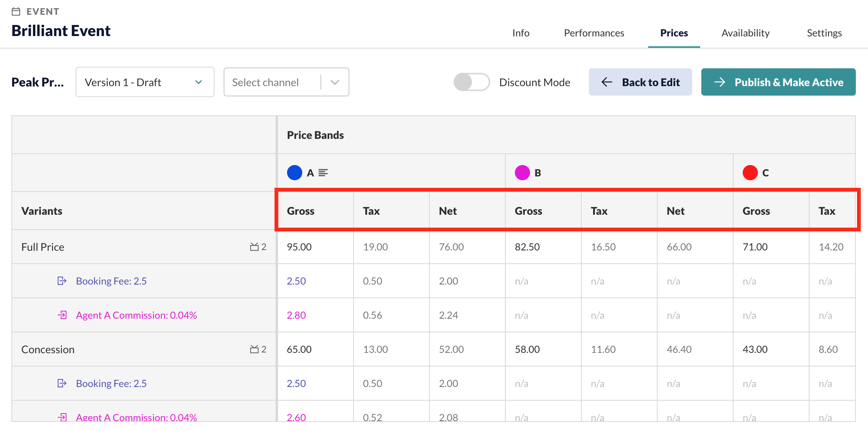
Task: Click Full Price band B gross value 82.50
Action: [527, 247]
